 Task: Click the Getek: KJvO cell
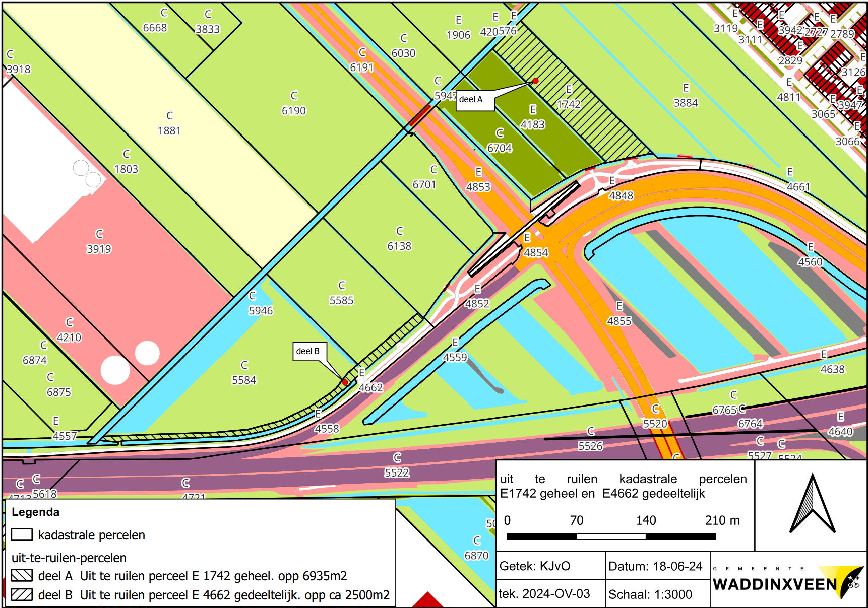[x=535, y=566]
